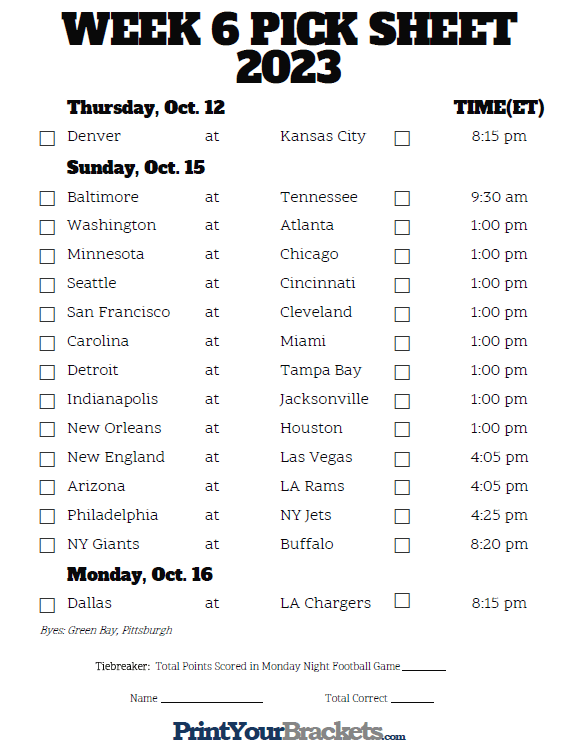
Task: Tick the New England checkbox
Action: point(47,459)
